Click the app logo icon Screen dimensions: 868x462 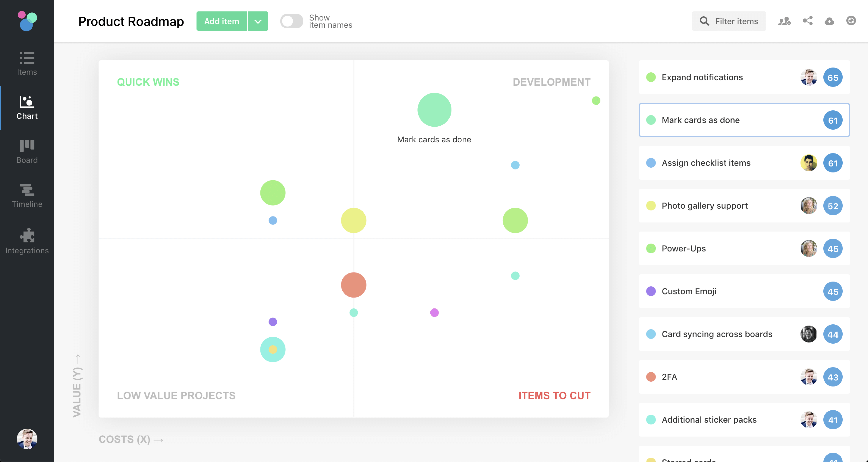coord(27,21)
